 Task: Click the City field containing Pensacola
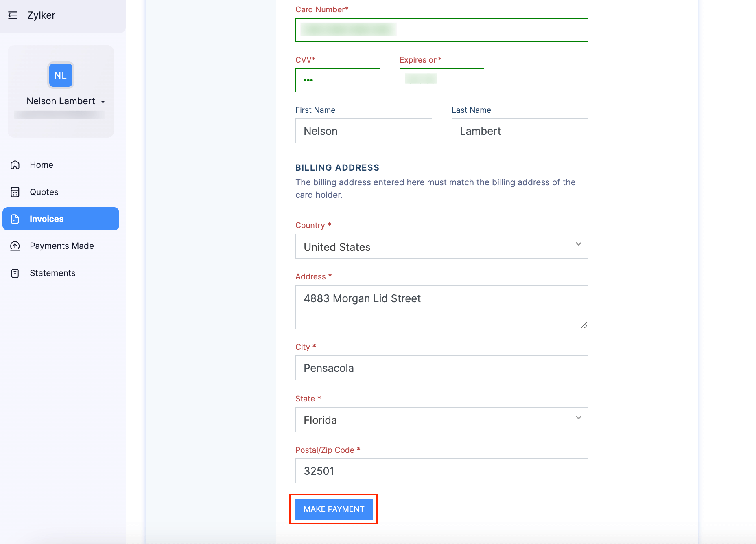pyautogui.click(x=441, y=368)
